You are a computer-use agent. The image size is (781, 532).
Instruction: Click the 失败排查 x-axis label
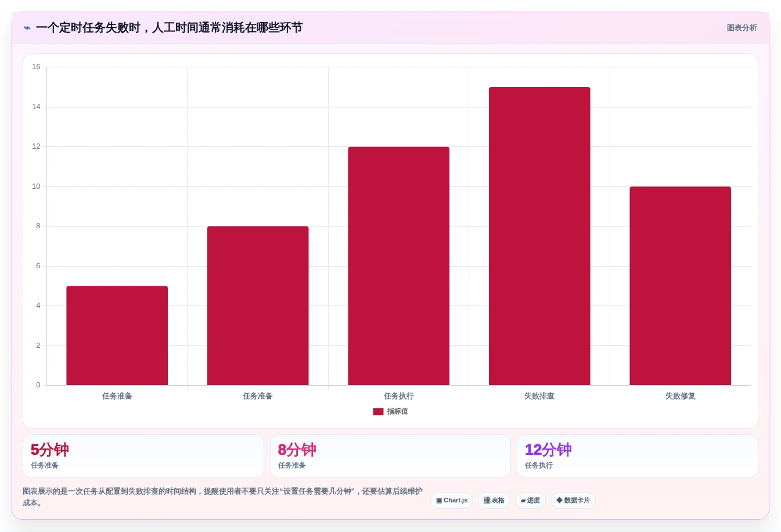click(539, 396)
